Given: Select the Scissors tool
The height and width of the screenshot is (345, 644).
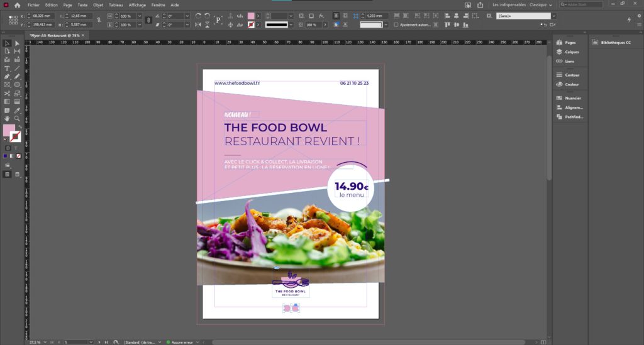Looking at the screenshot, I should (7, 93).
